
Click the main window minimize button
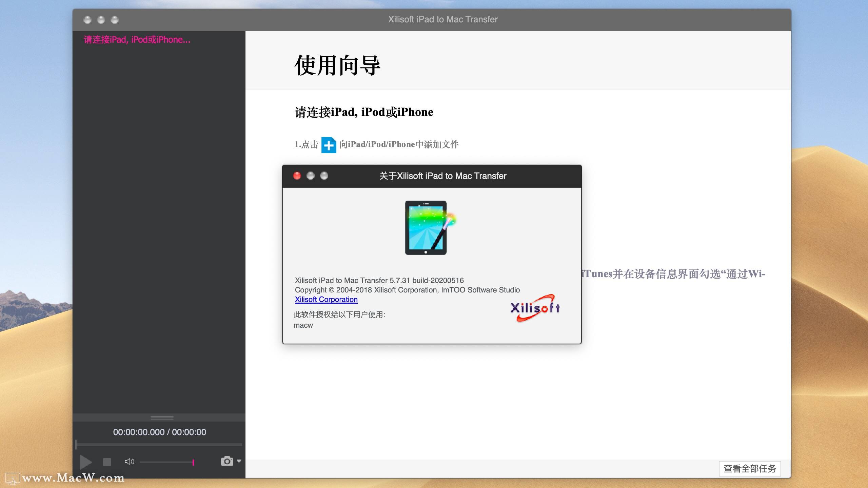101,20
